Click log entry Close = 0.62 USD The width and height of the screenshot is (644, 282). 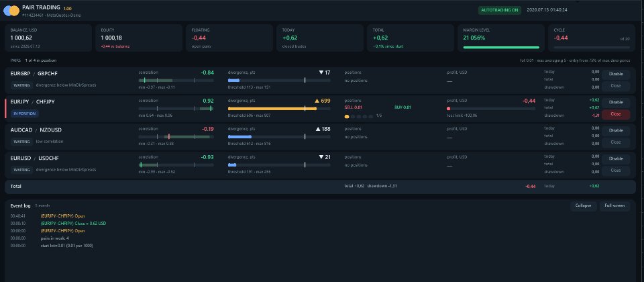coord(73,223)
